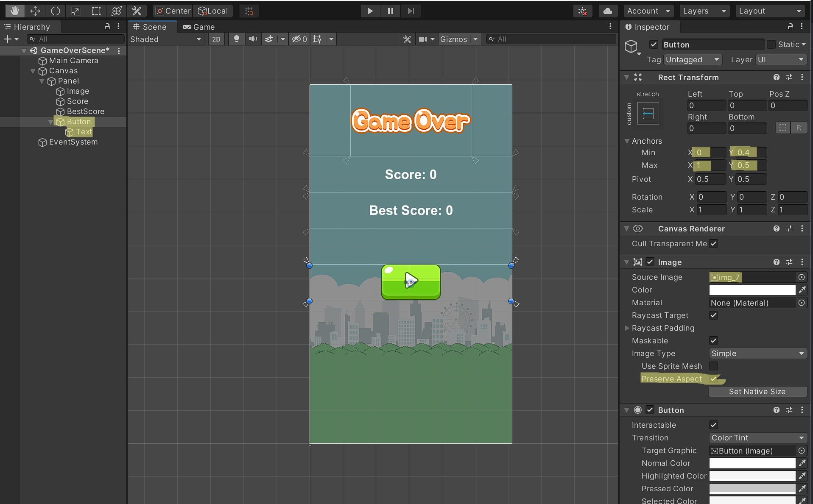Open the Layers menu
813x504 pixels.
704,11
